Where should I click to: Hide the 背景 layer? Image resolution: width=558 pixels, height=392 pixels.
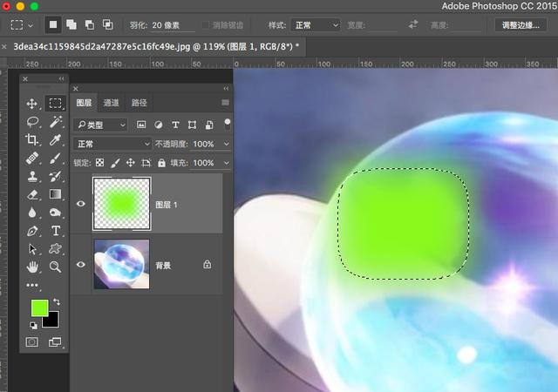click(81, 265)
